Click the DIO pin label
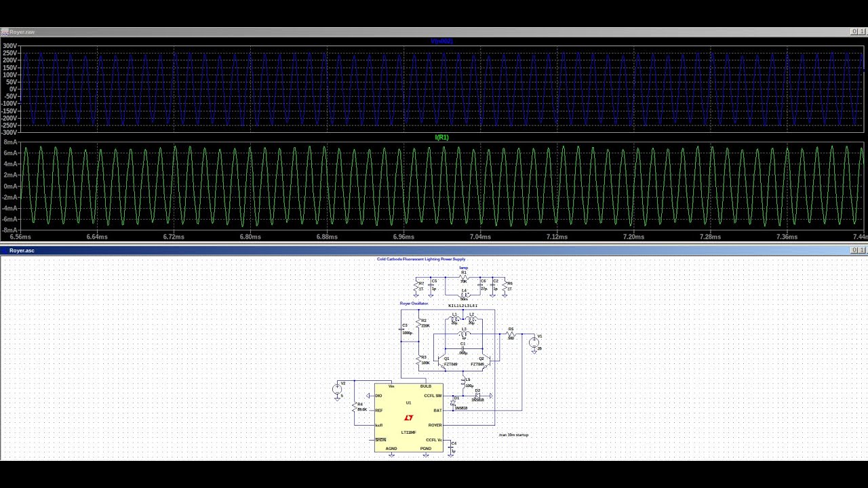Viewport: 868px width, 488px height. pyautogui.click(x=378, y=396)
